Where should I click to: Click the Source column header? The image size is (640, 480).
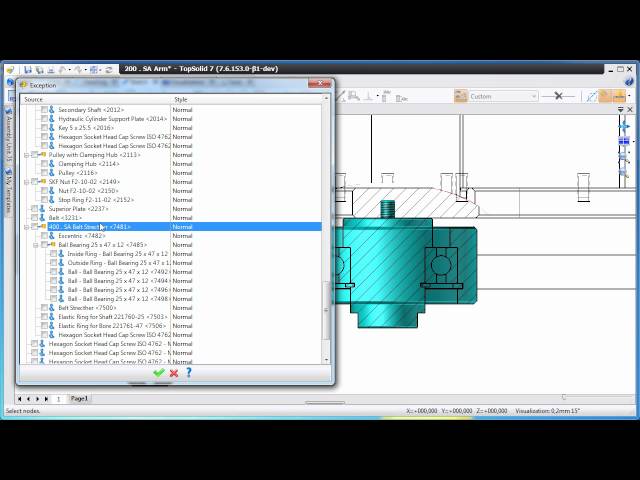(34, 99)
